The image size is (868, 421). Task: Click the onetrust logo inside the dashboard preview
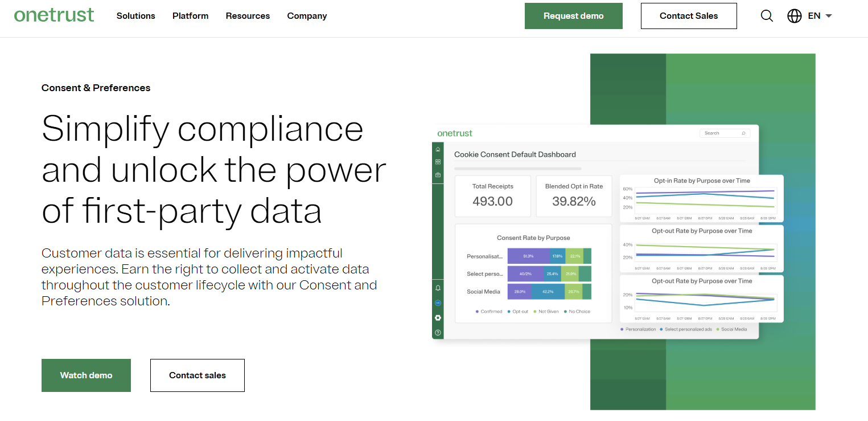point(455,133)
